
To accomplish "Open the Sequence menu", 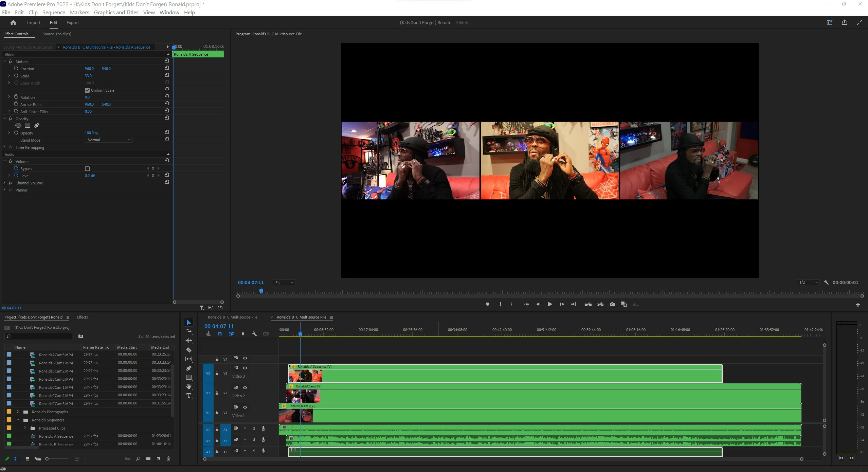I will click(54, 13).
